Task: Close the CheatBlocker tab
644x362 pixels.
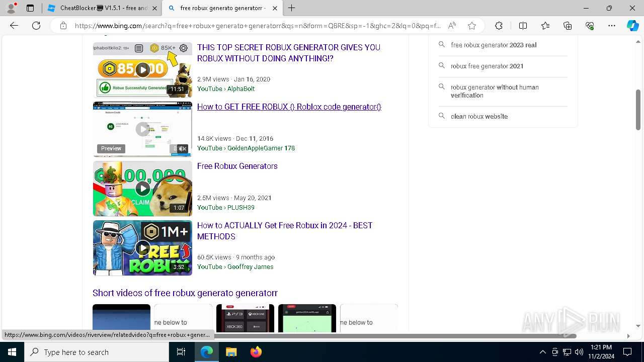Action: coord(154,8)
